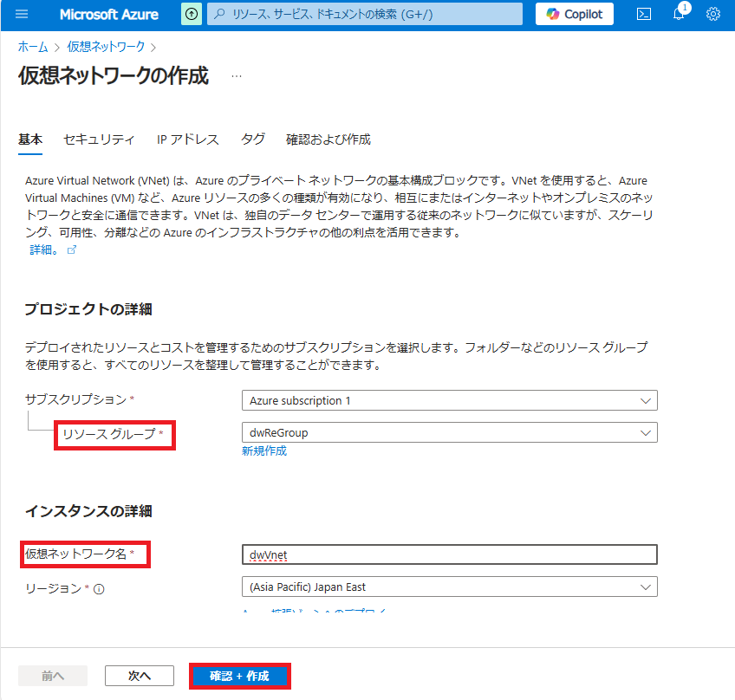Click the 仮想ネットワークの作成 page title
Viewport: 735px width, 700px height.
point(114,76)
